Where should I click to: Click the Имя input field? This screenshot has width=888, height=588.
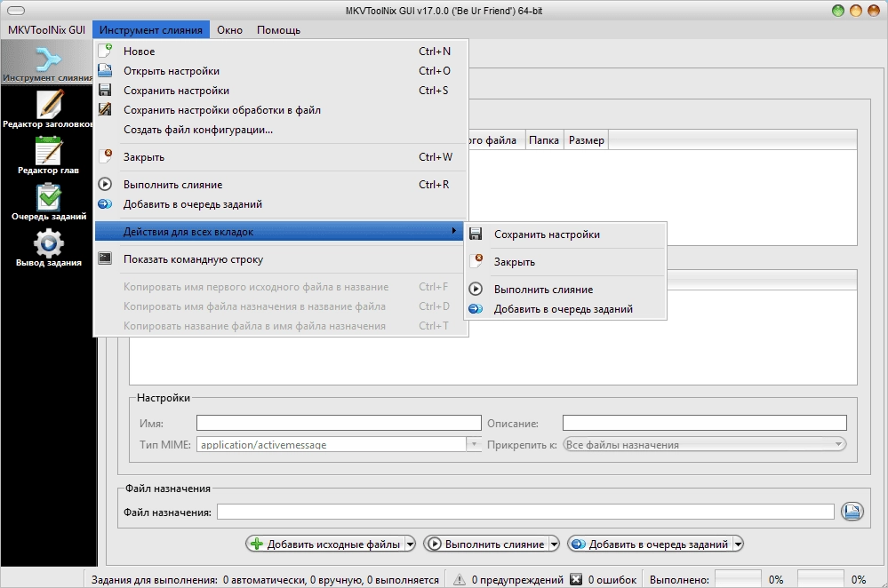339,423
